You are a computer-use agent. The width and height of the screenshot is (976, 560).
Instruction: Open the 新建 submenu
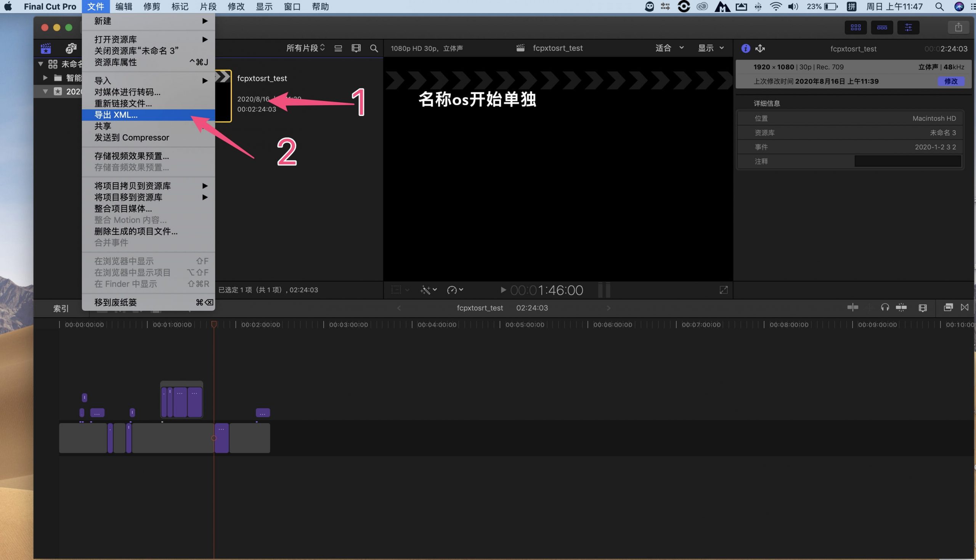pyautogui.click(x=148, y=21)
